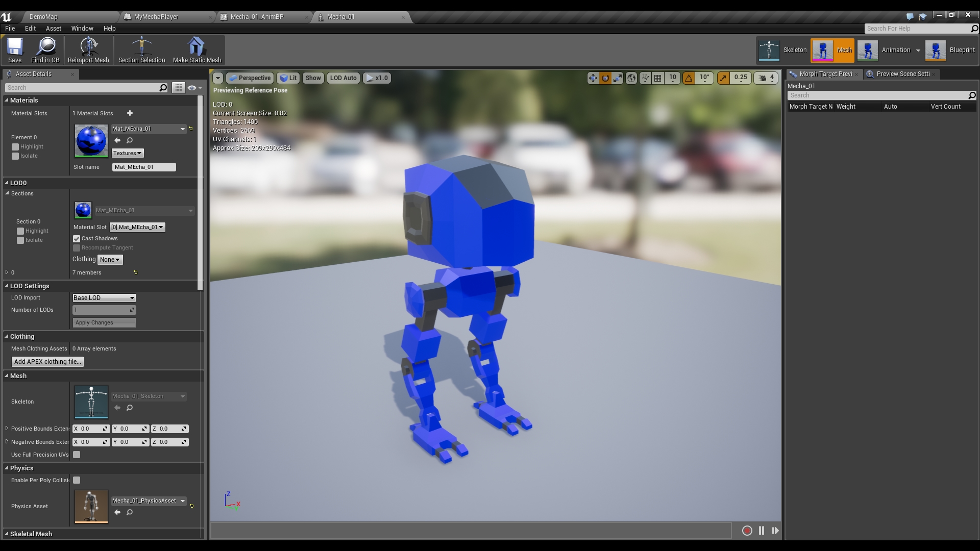Enable Per Poly Collision in Physics section
Image resolution: width=980 pixels, height=551 pixels.
coord(77,480)
